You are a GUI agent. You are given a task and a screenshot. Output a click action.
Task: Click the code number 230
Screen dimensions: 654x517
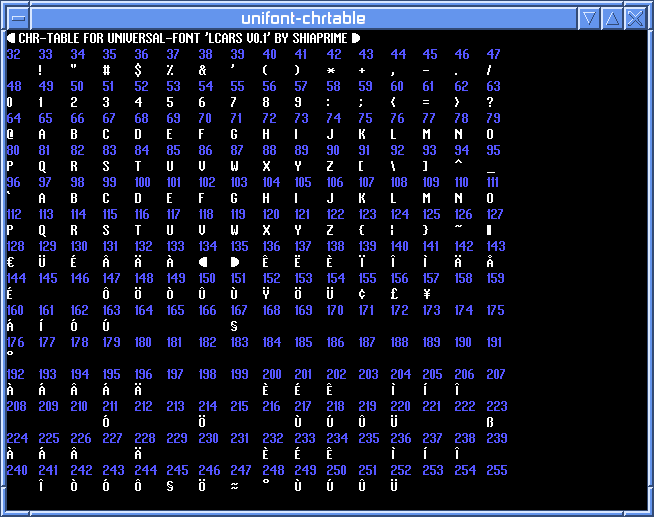point(208,438)
